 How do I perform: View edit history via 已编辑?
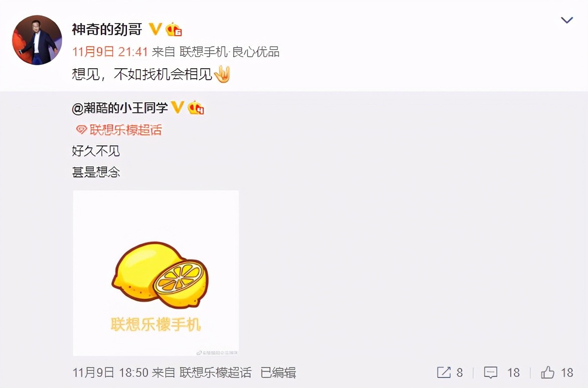click(278, 372)
